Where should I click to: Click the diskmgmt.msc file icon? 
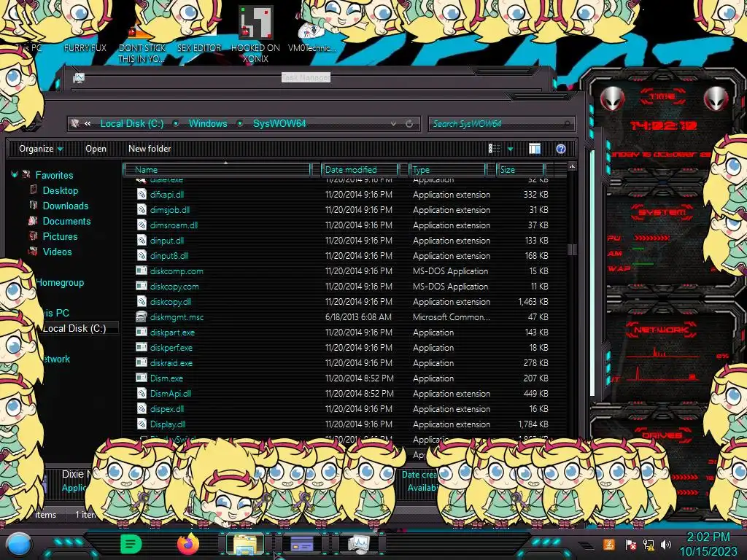(x=142, y=316)
